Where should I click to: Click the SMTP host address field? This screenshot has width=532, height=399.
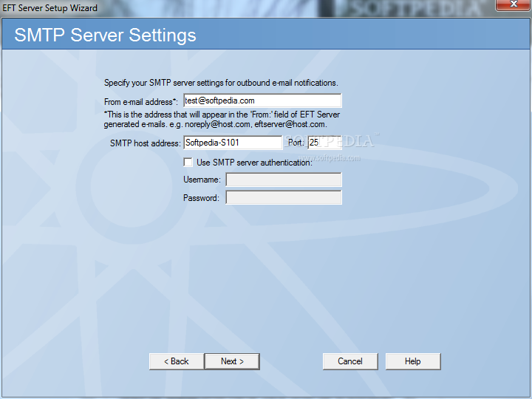[x=233, y=143]
